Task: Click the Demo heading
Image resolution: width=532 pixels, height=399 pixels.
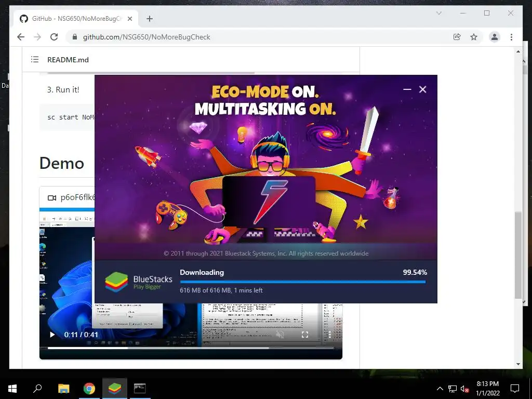Action: click(x=62, y=163)
